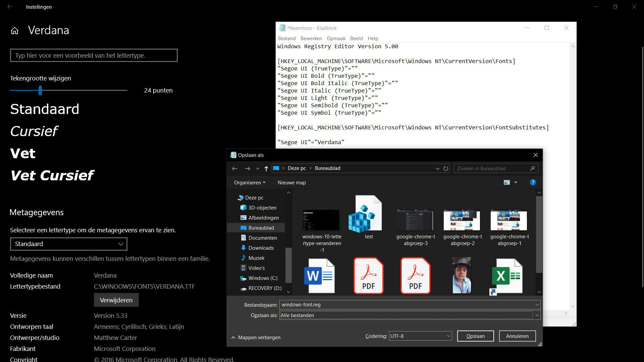Open Muziek from the sidebar
Viewport: 644px width, 362px height.
[x=257, y=258]
